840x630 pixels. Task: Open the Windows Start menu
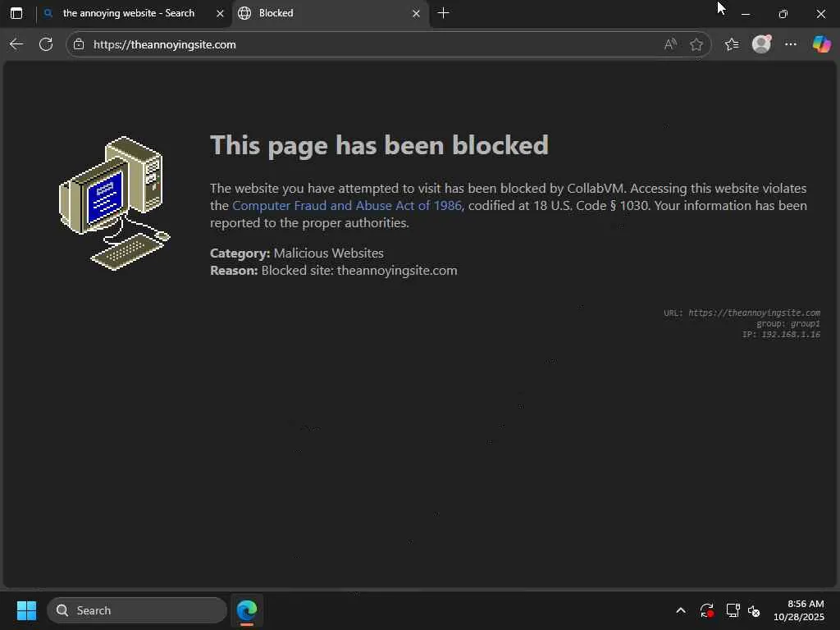[x=26, y=610]
